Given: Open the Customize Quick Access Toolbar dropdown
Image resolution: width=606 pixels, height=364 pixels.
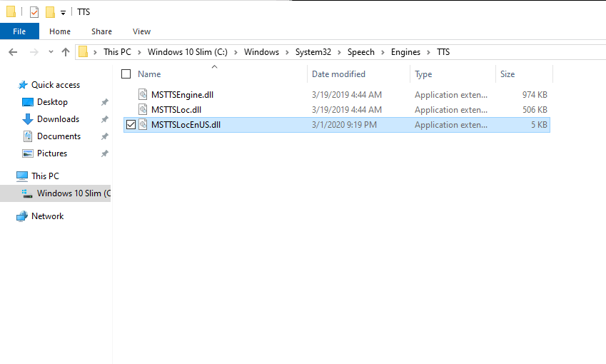Looking at the screenshot, I should coord(63,13).
